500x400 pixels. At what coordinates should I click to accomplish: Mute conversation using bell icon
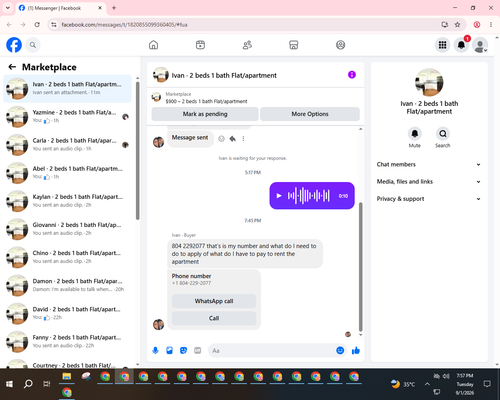click(x=415, y=134)
